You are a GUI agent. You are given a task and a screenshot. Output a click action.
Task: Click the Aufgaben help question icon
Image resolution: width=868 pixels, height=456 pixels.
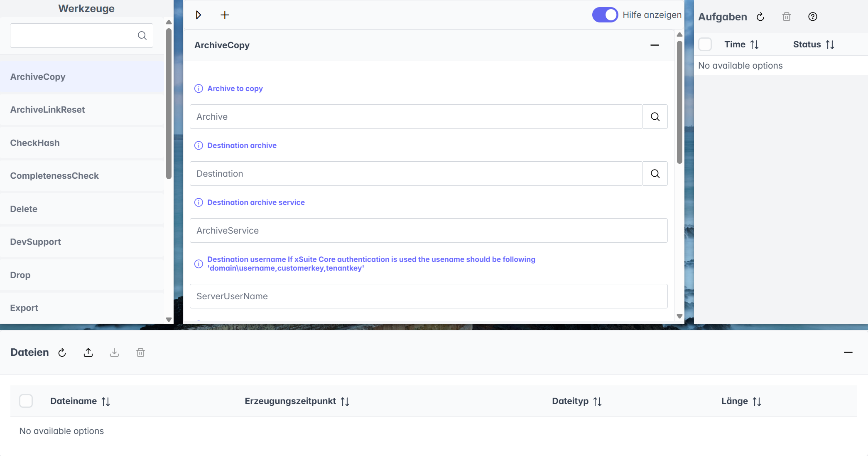pos(813,17)
